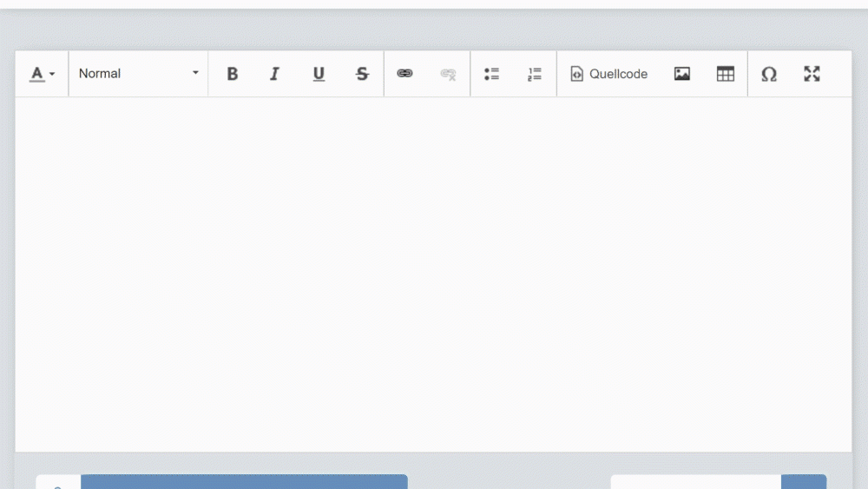The height and width of the screenshot is (489, 868).
Task: Click inside the empty editor text area
Action: point(433,274)
